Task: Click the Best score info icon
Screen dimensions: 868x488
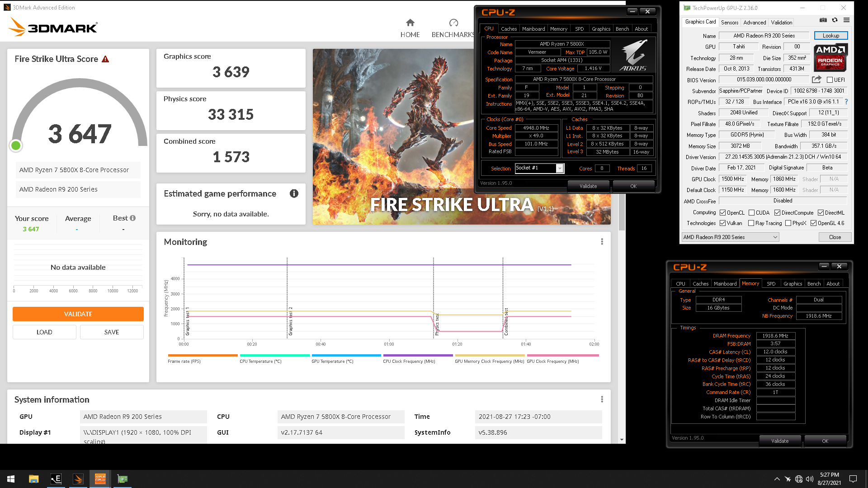Action: pos(132,218)
